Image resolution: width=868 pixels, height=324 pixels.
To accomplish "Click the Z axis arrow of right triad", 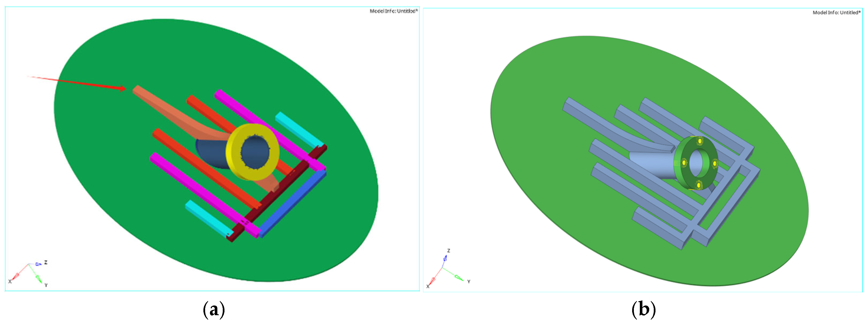I will 445,259.
